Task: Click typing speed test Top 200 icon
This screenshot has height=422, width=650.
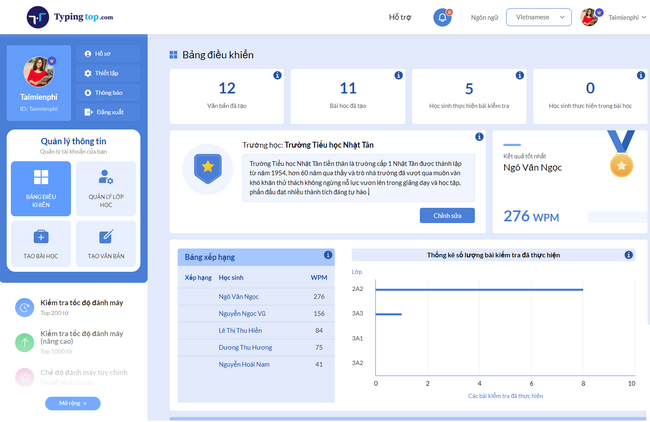Action: 24,308
